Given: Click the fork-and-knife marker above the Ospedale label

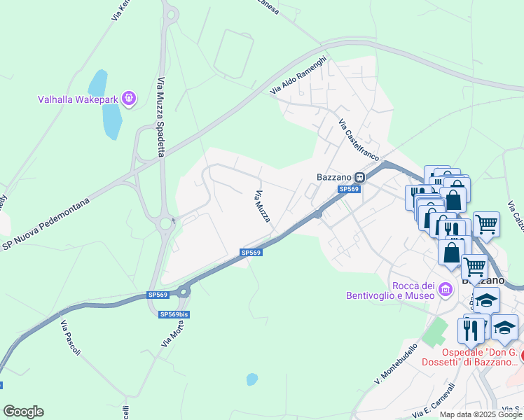Looking at the screenshot, I should click(x=471, y=331).
